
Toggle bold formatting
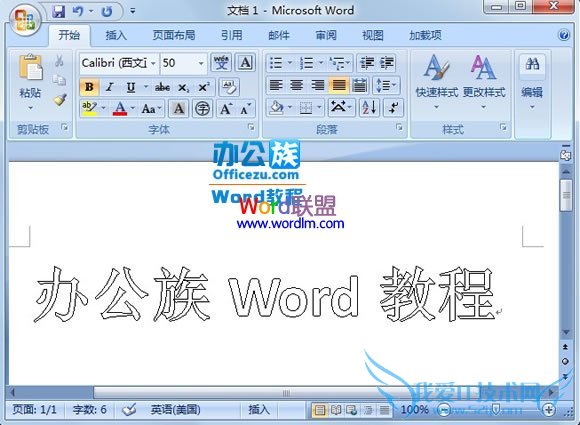pos(89,87)
